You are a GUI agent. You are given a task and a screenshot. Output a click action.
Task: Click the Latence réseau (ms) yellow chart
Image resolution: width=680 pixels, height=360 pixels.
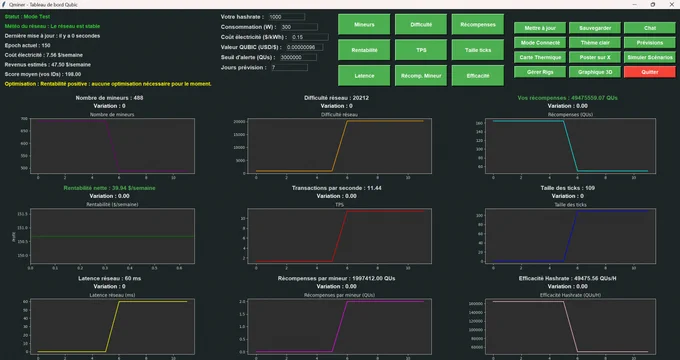click(112, 326)
